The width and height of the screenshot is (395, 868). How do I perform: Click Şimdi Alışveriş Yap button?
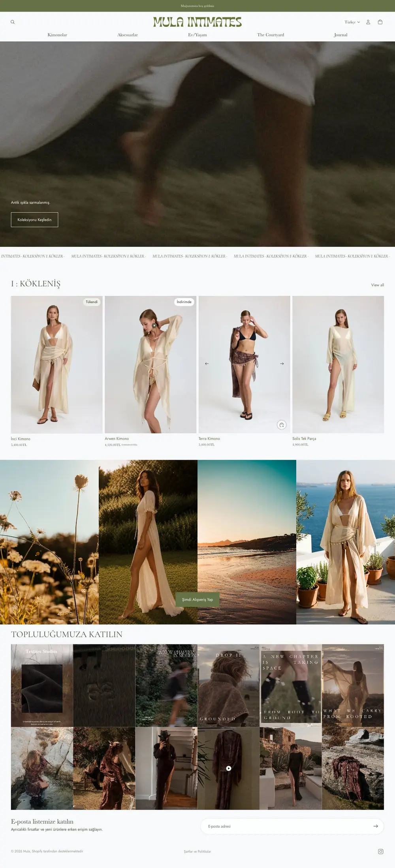[x=197, y=599]
